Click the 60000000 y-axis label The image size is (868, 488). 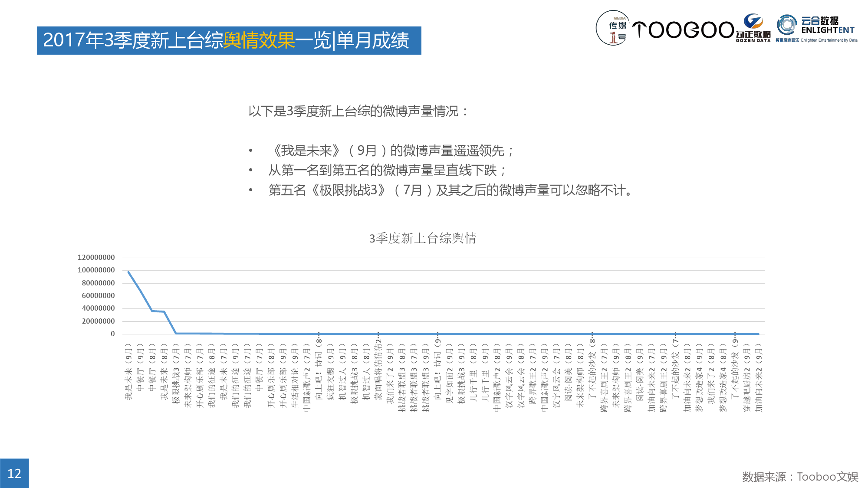[98, 296]
